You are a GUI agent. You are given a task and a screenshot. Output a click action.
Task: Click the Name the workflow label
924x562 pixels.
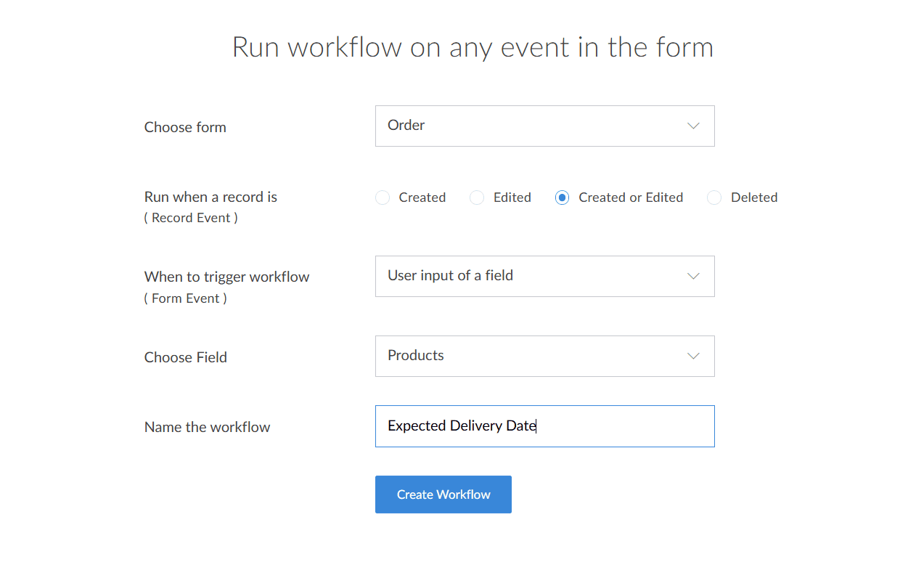207,427
